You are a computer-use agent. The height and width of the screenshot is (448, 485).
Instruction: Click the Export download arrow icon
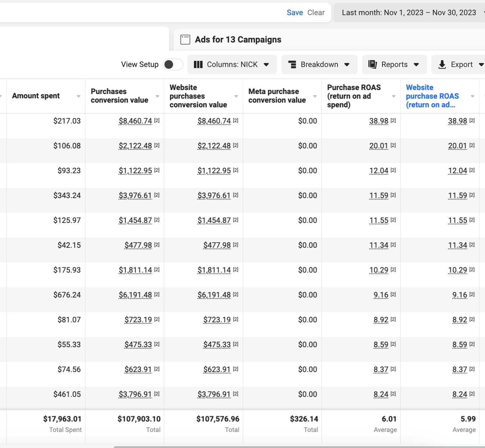click(442, 64)
